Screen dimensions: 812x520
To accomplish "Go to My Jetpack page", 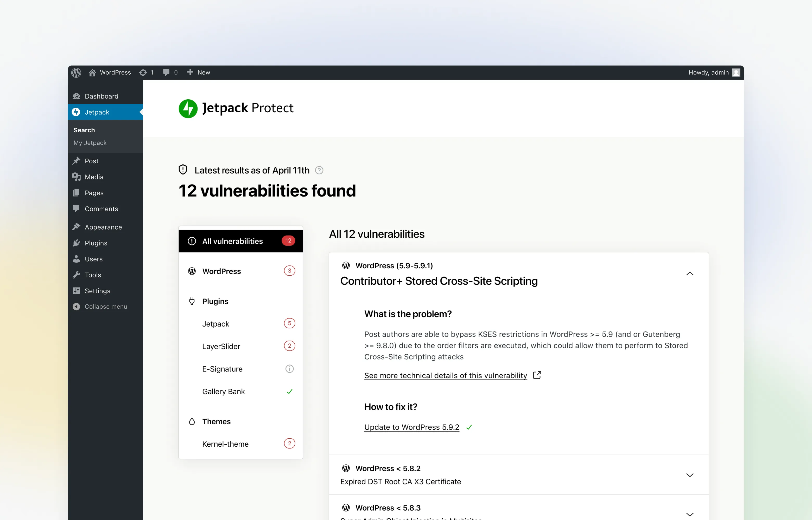I will tap(90, 142).
